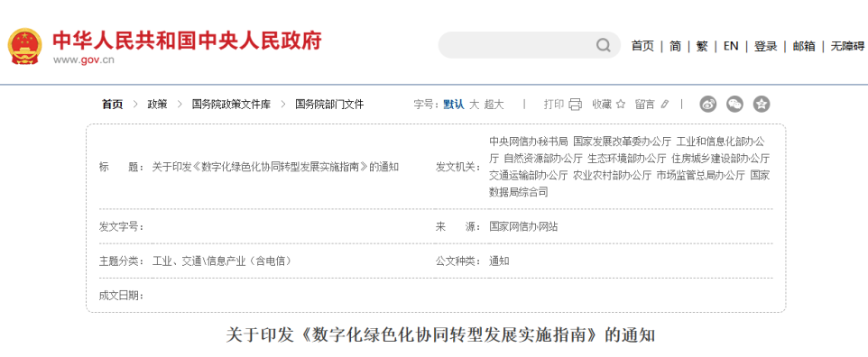Click the printer icon next to 打印

[x=576, y=104]
